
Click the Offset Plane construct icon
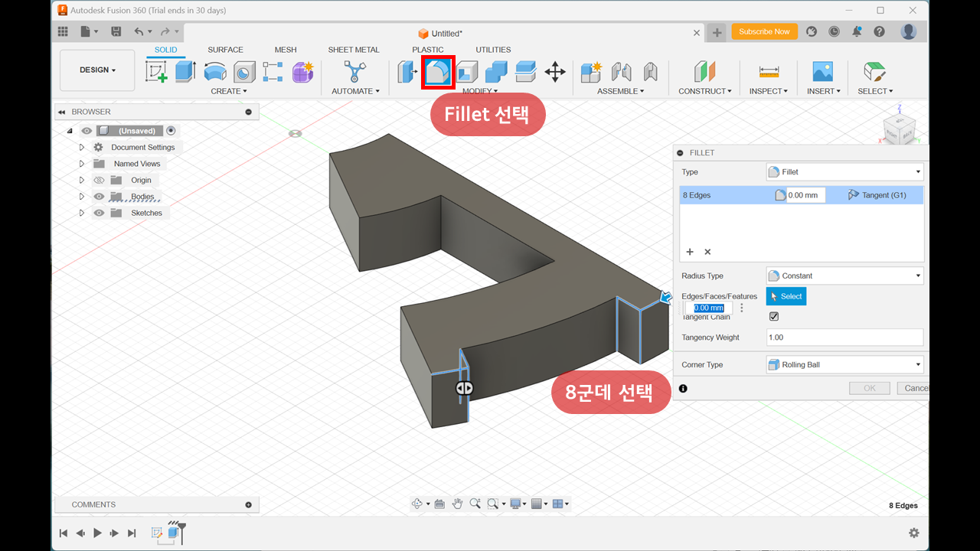coord(704,72)
